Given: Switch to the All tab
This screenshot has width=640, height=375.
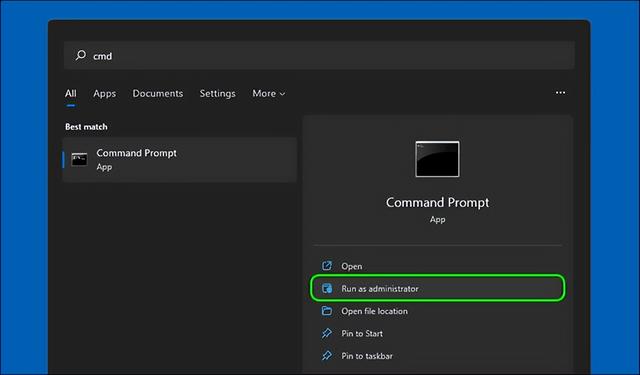Looking at the screenshot, I should click(71, 93).
